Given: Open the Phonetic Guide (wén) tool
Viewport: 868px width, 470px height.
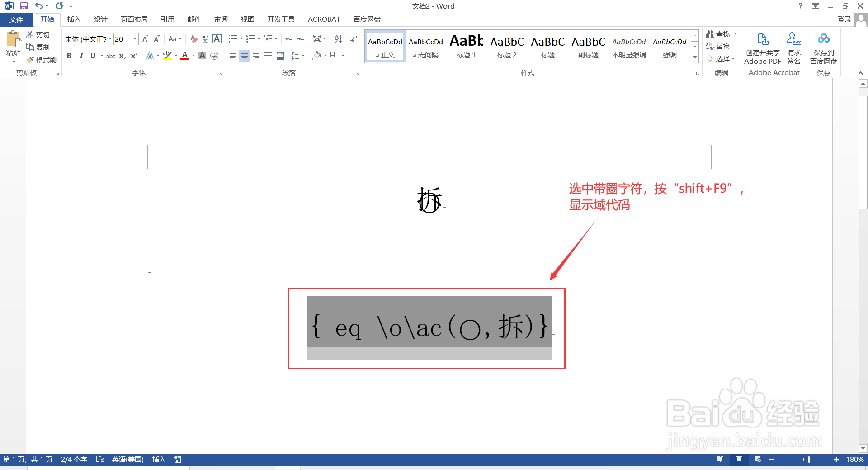Looking at the screenshot, I should (x=205, y=39).
